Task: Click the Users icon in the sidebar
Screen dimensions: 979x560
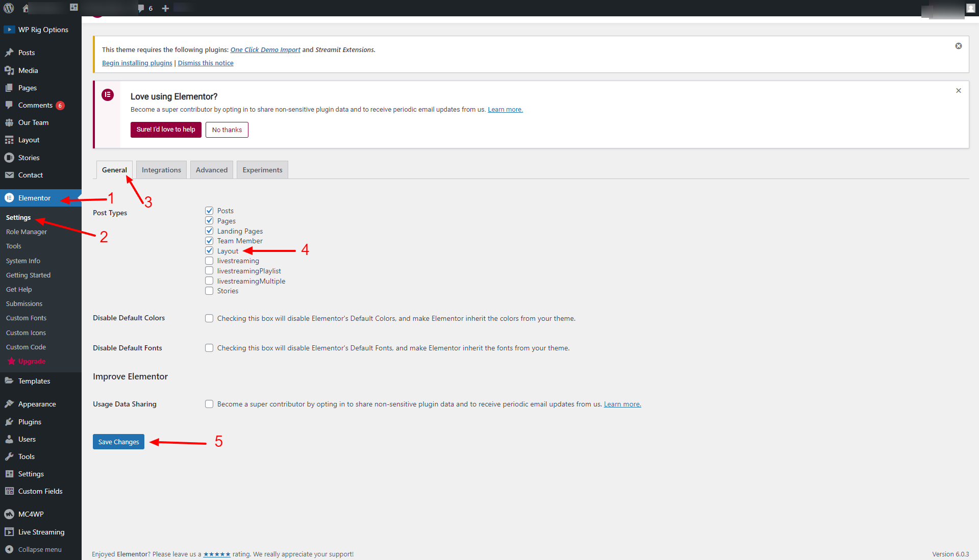Action: coord(9,439)
